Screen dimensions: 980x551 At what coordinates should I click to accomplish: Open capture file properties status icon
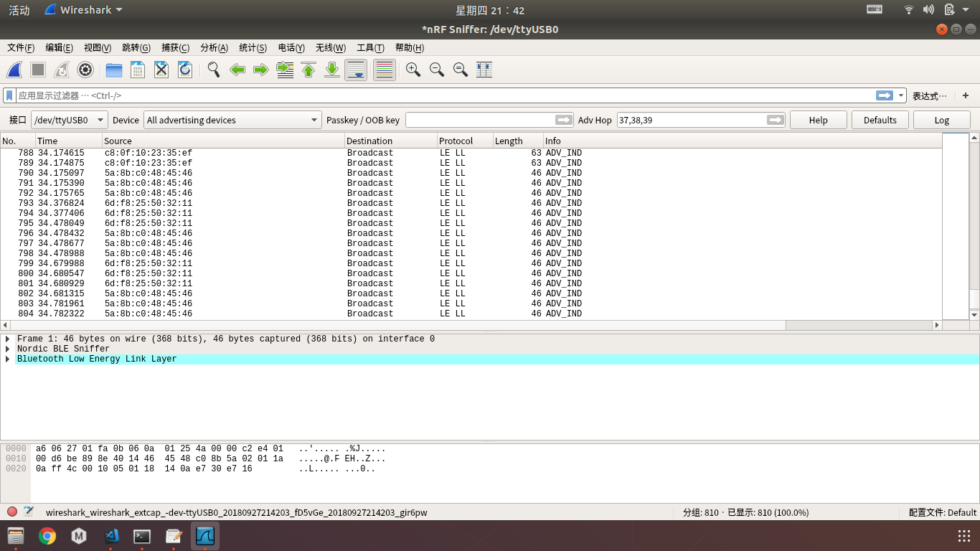tap(29, 512)
